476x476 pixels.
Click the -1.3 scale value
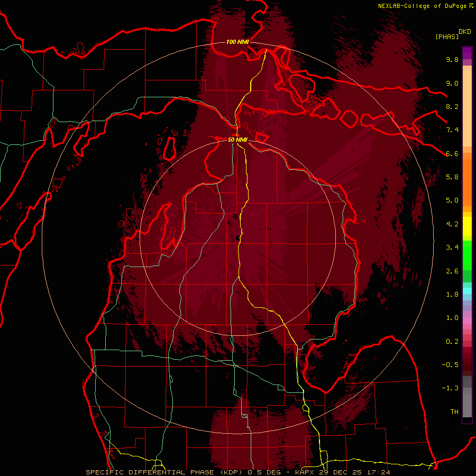click(x=450, y=388)
